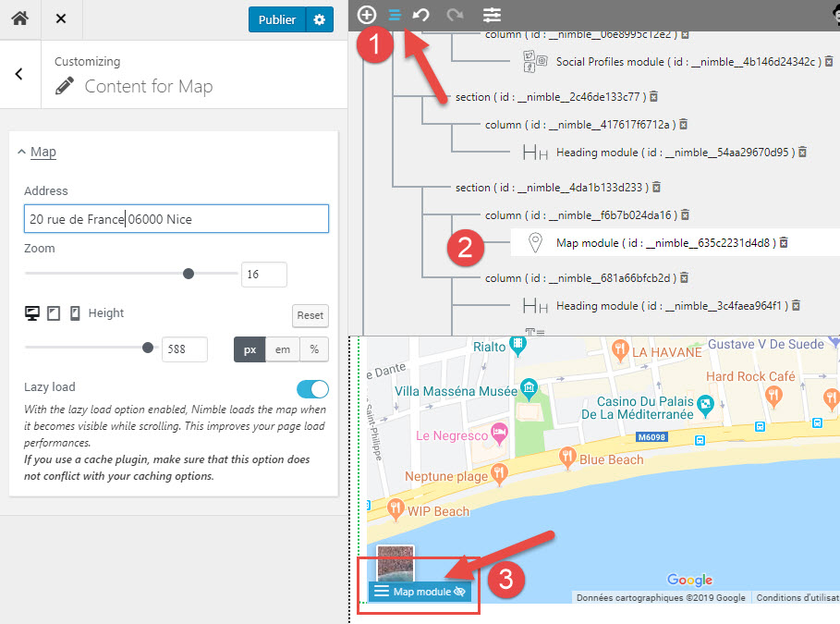Screen dimensions: 840x624
Task: Toggle the Lazy load switch
Action: [x=312, y=388]
